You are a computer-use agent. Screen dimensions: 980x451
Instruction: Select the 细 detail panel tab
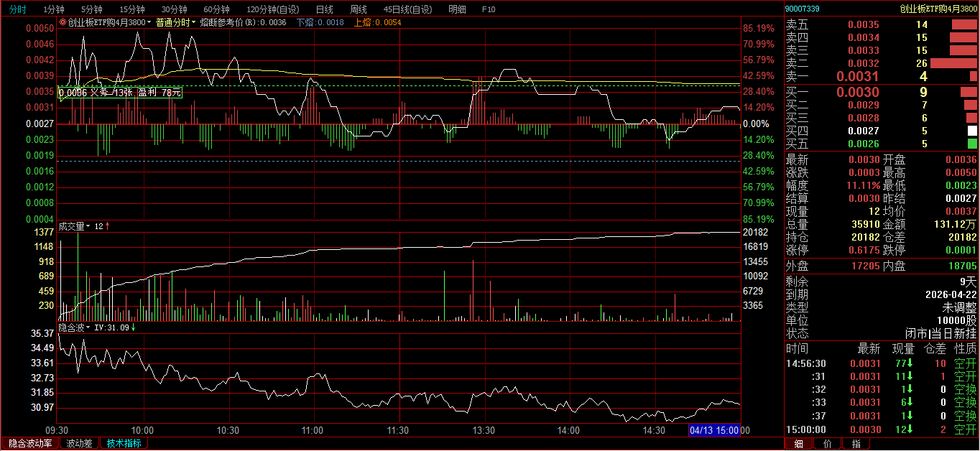798,444
